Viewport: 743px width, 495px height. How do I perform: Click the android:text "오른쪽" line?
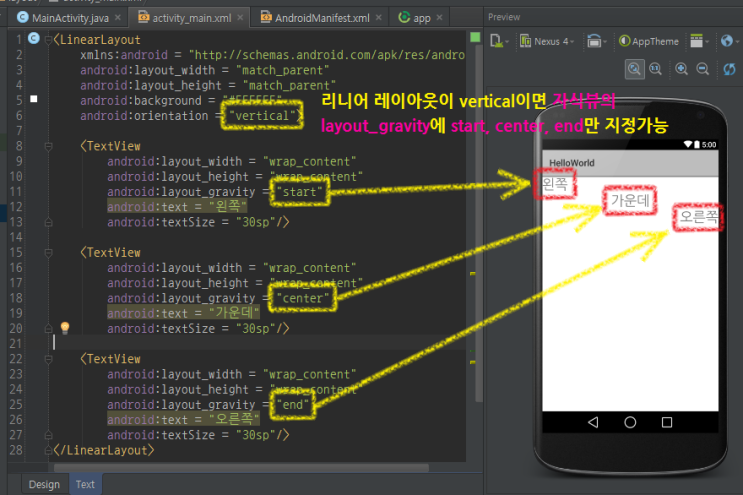click(x=183, y=419)
